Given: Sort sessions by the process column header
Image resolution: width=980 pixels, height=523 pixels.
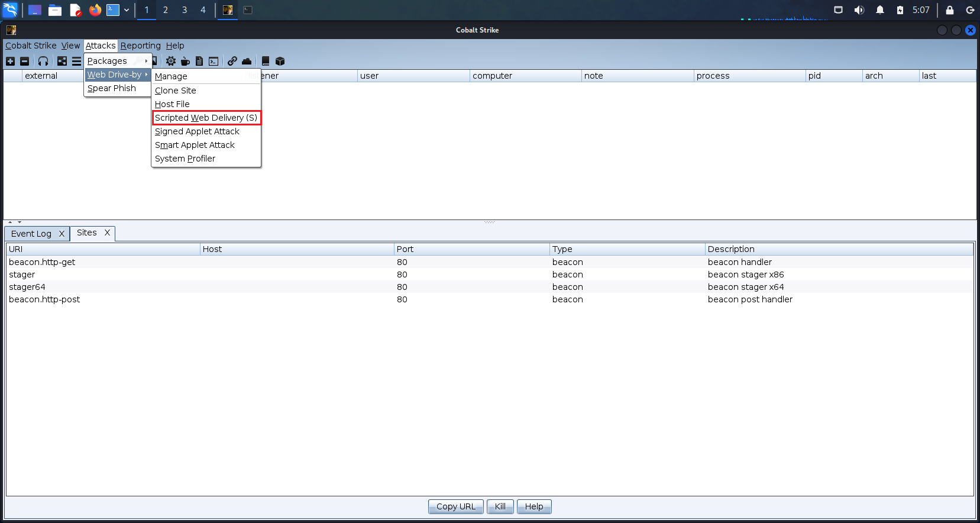Looking at the screenshot, I should pos(750,76).
